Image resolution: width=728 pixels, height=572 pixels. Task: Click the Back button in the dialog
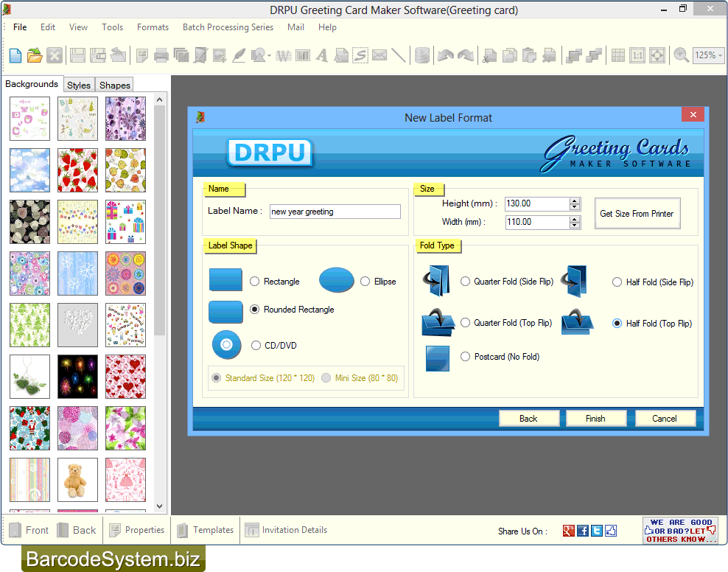pos(529,419)
